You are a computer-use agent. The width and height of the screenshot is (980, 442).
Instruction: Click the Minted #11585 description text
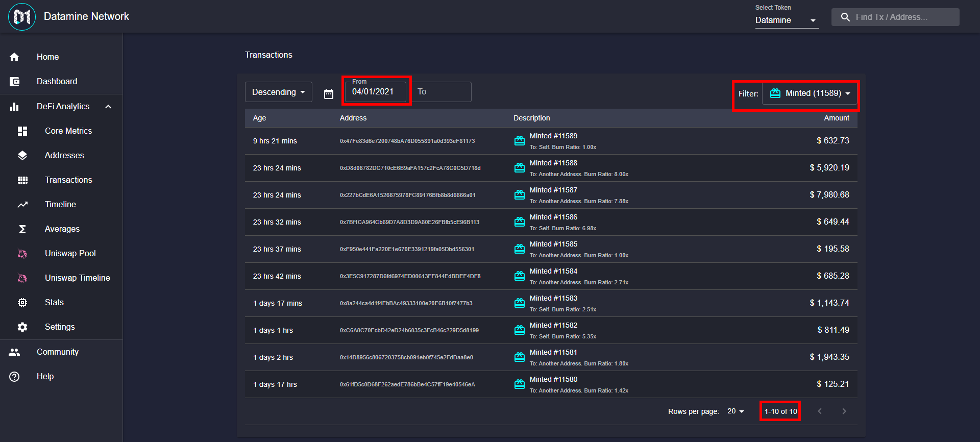click(553, 244)
